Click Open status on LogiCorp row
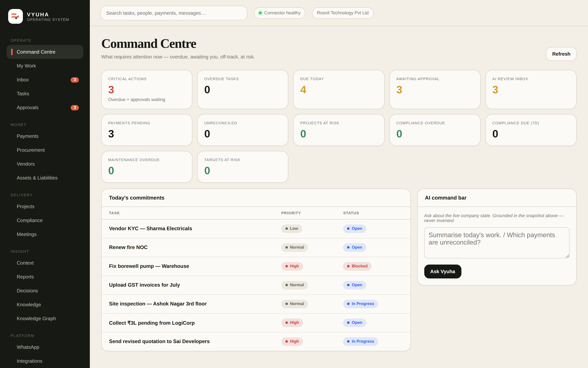Screen dimensions: 588x368 (x=354, y=322)
